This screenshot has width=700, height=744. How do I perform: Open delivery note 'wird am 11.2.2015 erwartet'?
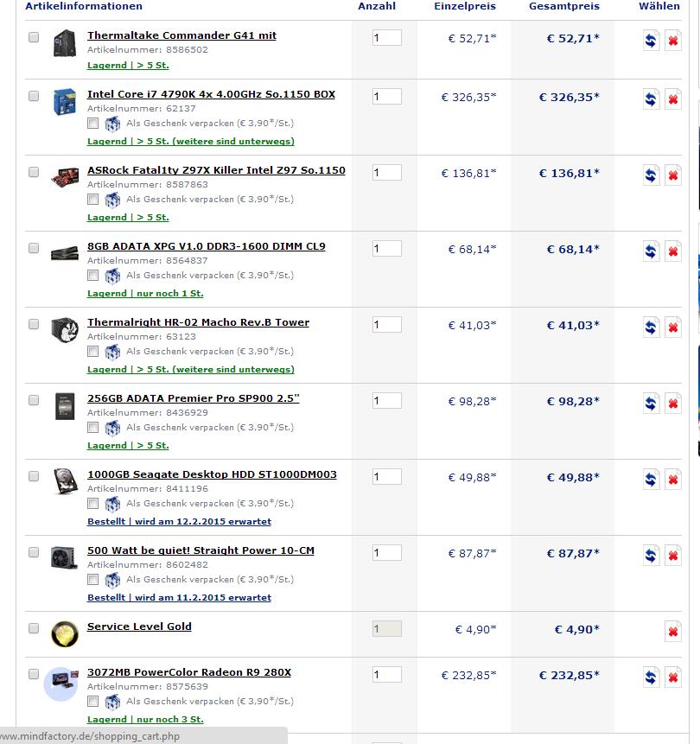(x=203, y=598)
